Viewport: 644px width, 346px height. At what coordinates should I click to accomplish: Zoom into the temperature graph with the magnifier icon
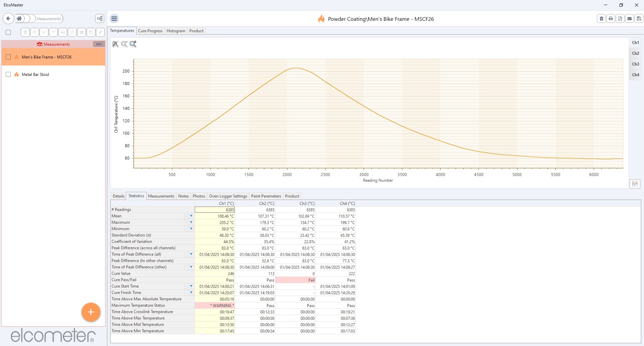133,44
